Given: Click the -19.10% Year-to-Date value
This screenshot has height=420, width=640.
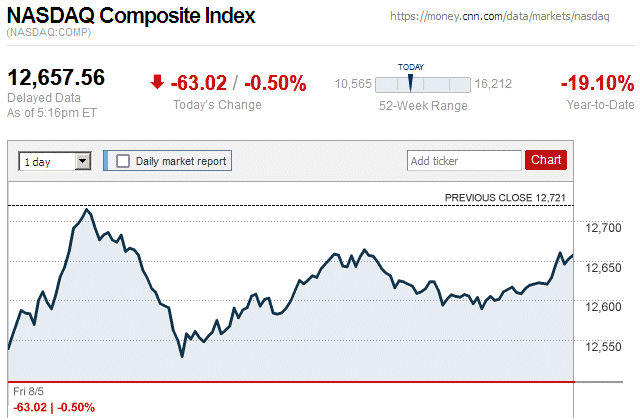Looking at the screenshot, I should [x=598, y=83].
